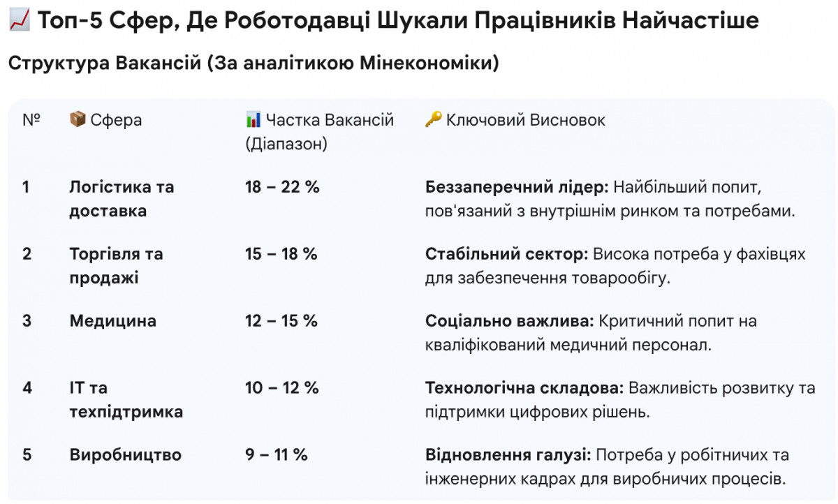
Task: Select the "Ключовий Висновок" column header text
Action: [526, 120]
